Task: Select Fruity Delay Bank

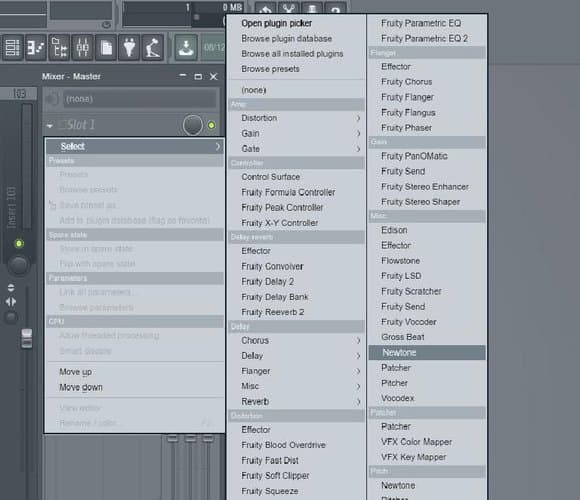Action: coord(296,297)
